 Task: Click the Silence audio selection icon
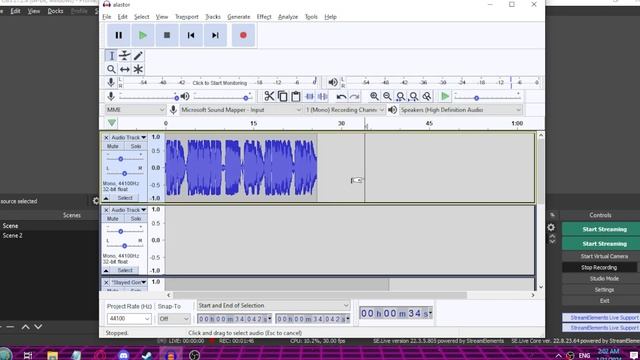(322, 96)
